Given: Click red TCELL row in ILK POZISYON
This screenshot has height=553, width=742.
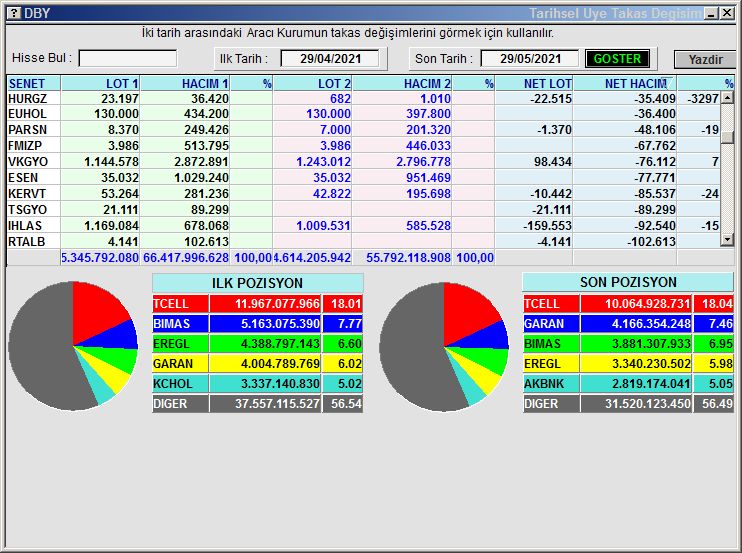Looking at the screenshot, I should point(257,304).
